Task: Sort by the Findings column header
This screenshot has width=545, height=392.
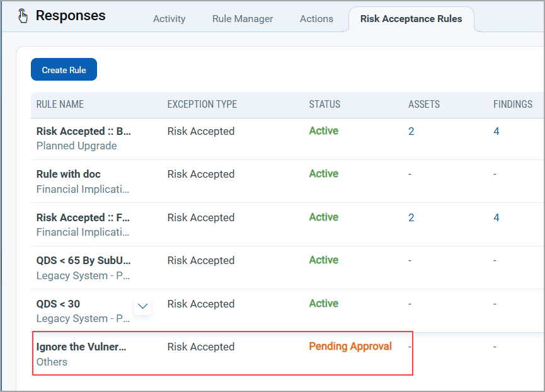Action: (x=513, y=105)
